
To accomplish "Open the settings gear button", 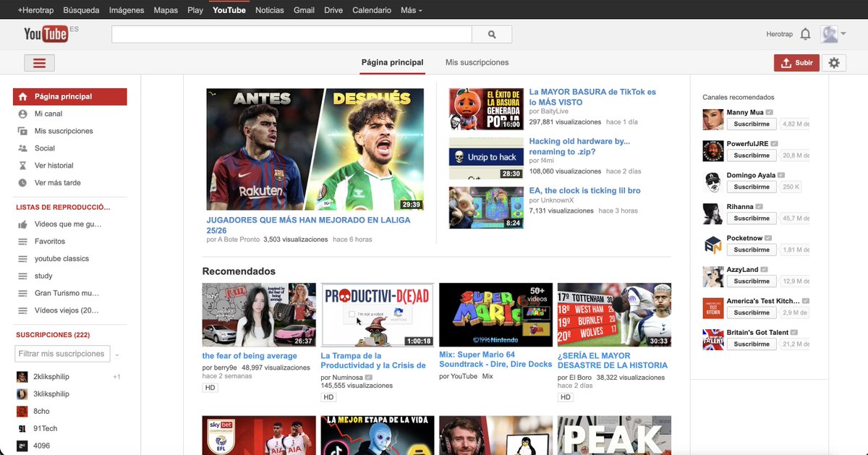I will 834,63.
